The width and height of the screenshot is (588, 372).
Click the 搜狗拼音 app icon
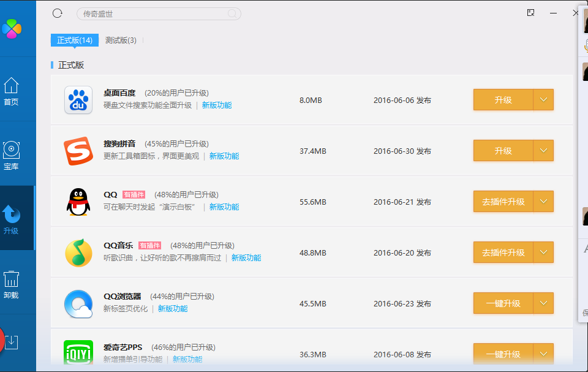78,151
